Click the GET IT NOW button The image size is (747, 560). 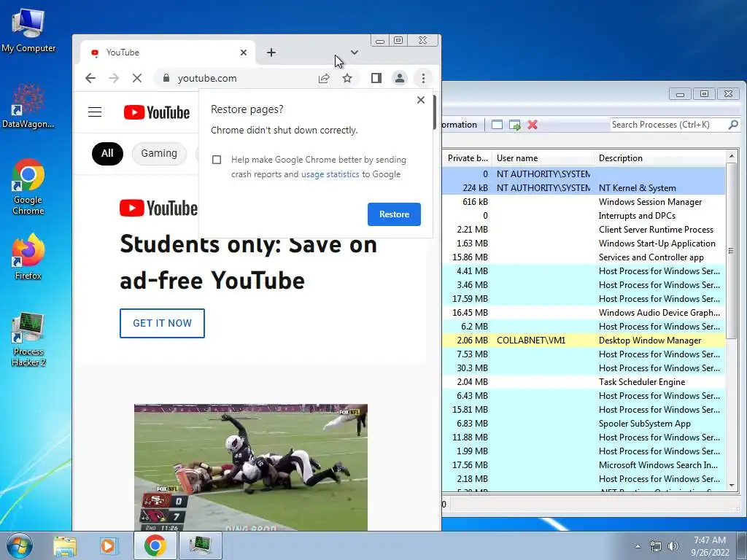point(162,323)
